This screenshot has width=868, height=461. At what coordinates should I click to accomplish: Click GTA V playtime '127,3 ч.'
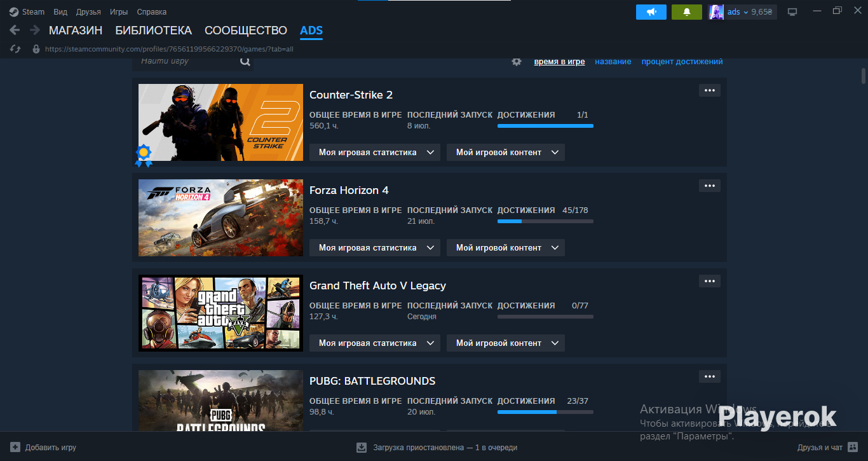(323, 317)
